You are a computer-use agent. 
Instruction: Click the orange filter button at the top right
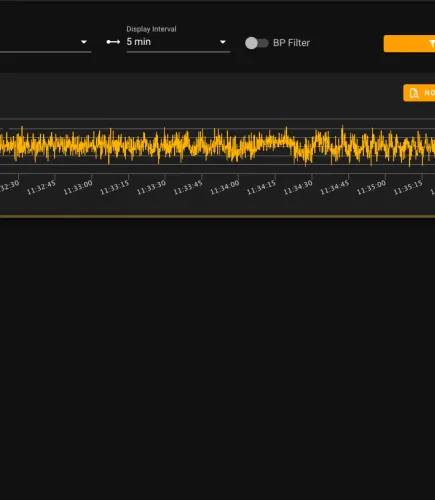(x=409, y=44)
